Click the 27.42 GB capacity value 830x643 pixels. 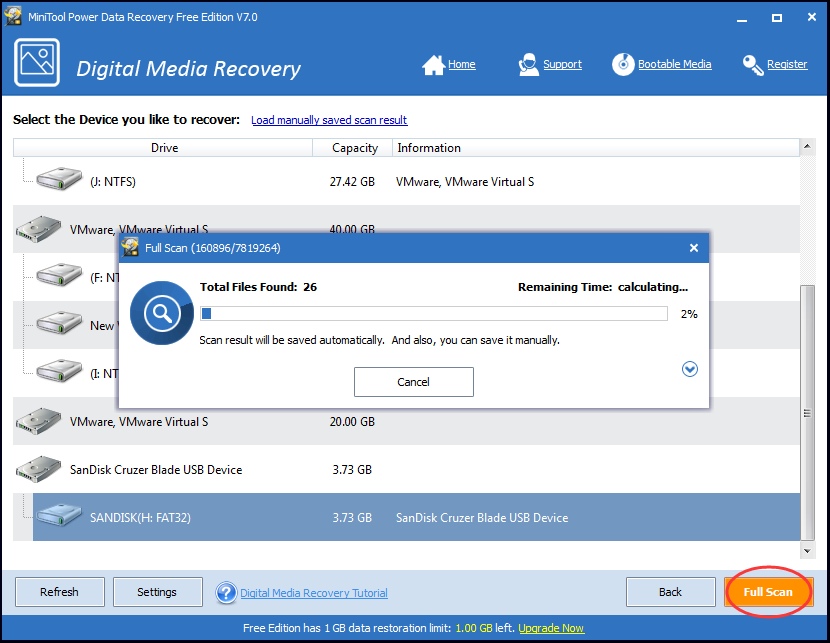(x=352, y=182)
